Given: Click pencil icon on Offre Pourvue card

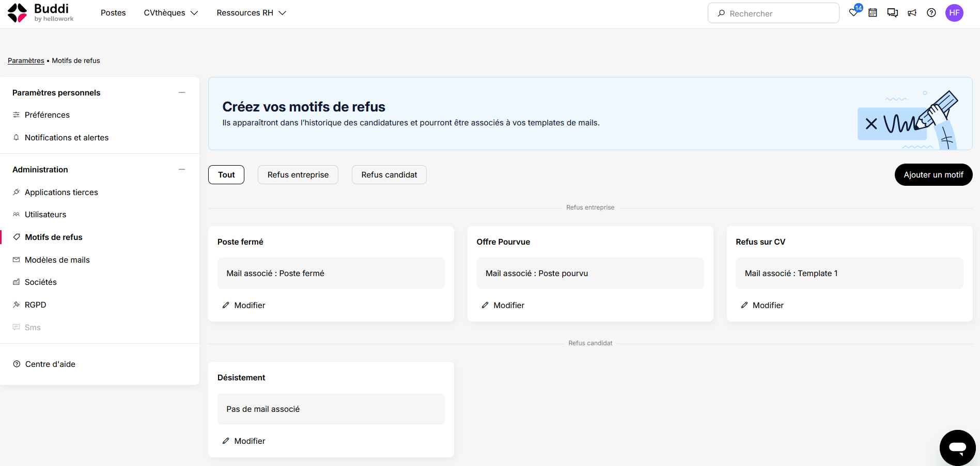Looking at the screenshot, I should coord(485,305).
